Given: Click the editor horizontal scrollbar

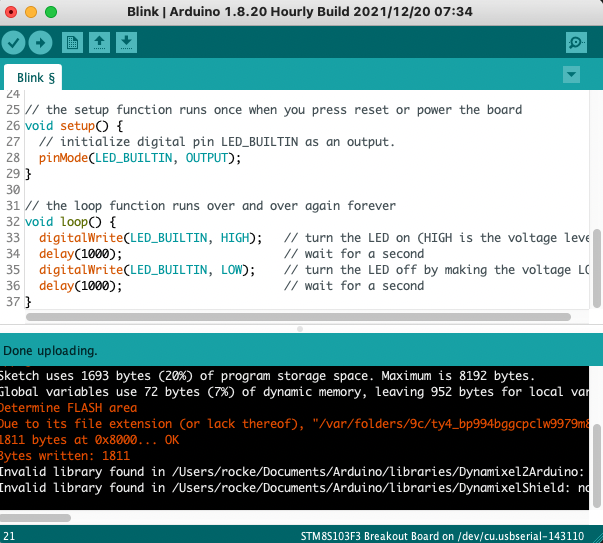Looking at the screenshot, I should [x=298, y=317].
